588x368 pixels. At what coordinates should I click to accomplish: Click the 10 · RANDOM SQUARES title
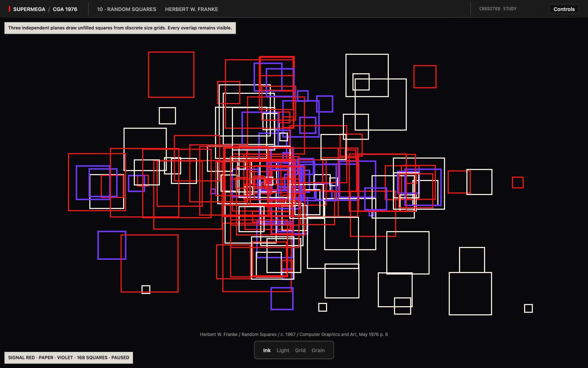point(126,9)
